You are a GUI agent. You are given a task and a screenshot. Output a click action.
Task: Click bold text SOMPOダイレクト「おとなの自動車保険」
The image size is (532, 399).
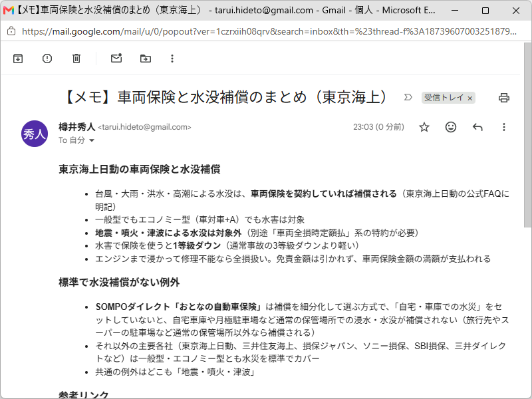tap(178, 307)
